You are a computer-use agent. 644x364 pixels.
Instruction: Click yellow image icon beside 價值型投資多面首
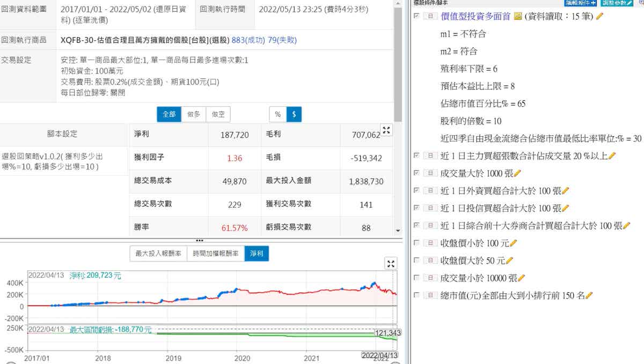click(x=518, y=17)
